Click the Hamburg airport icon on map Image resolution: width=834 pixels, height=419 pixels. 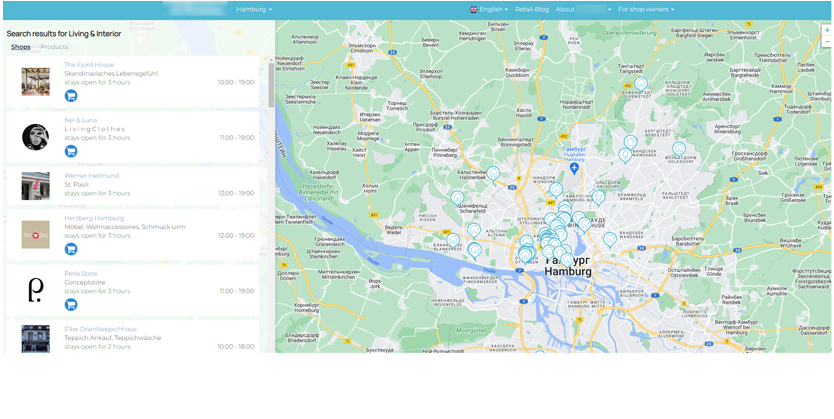574,168
